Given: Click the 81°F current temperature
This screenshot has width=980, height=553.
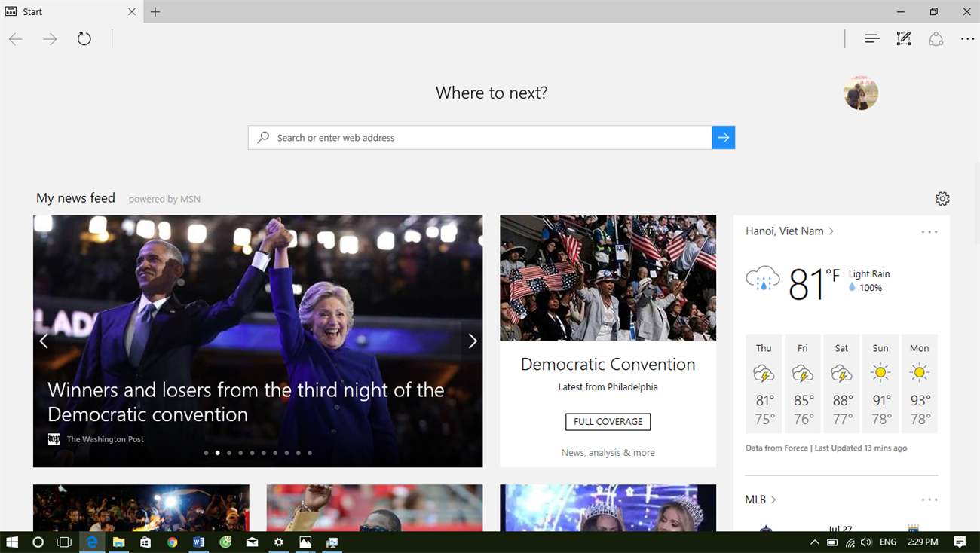Looking at the screenshot, I should point(814,283).
